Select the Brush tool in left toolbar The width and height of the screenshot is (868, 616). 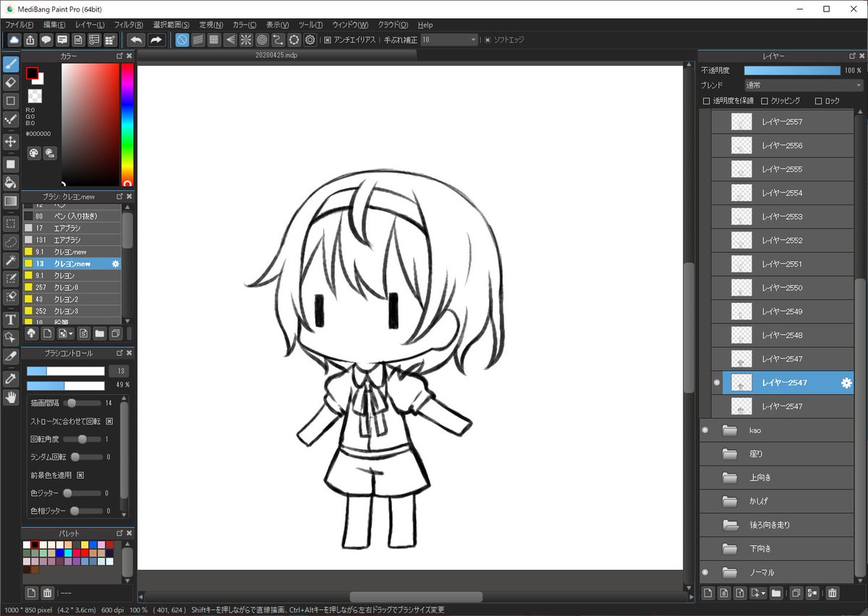[11, 64]
